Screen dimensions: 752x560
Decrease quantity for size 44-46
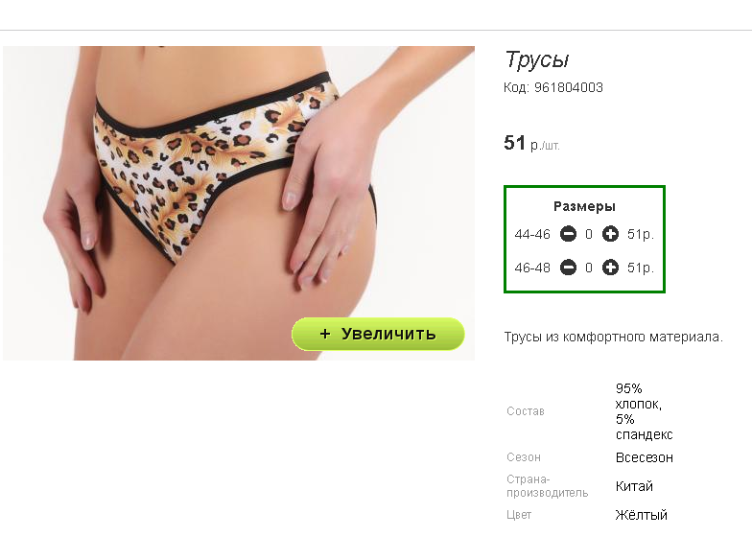tap(568, 234)
